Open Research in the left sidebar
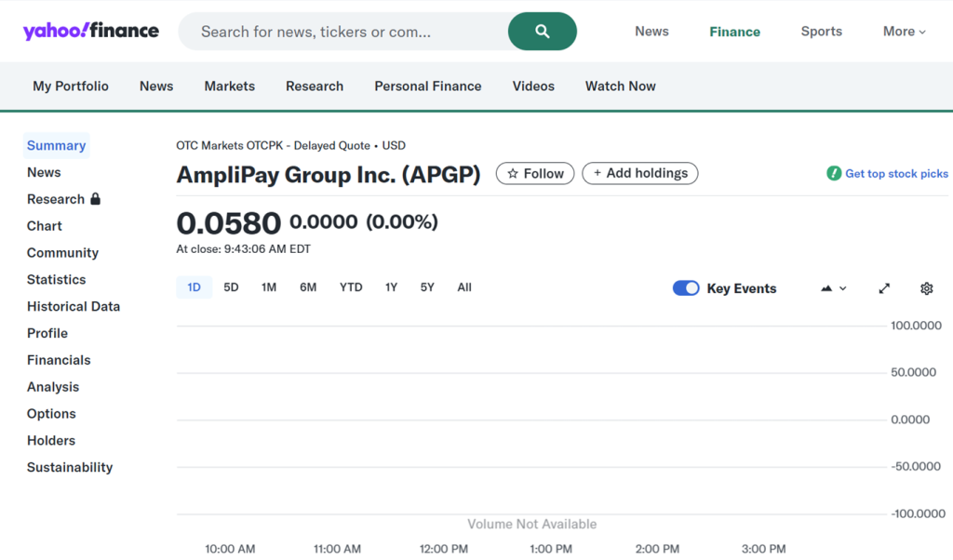 coord(56,199)
